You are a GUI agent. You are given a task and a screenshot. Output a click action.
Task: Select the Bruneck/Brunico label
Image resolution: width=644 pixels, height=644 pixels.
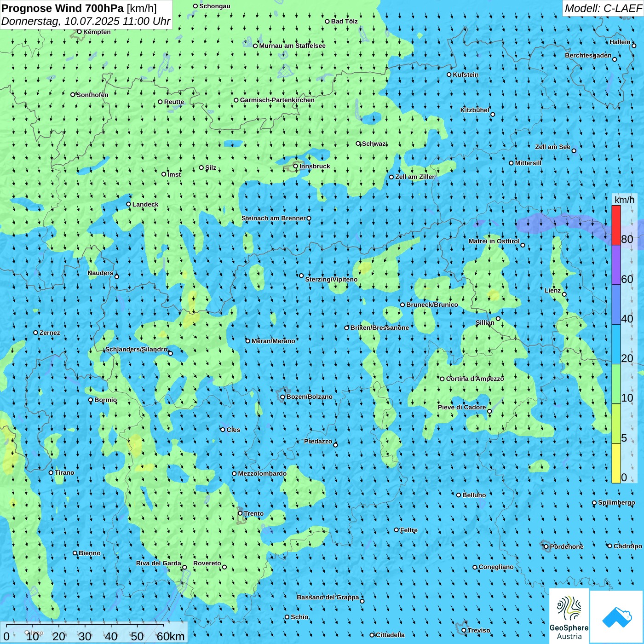pyautogui.click(x=432, y=305)
